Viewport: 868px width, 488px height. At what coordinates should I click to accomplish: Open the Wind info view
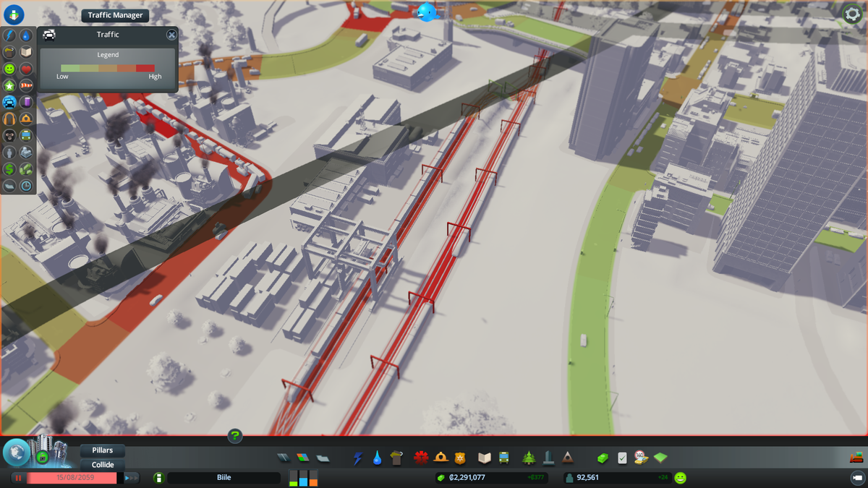26,85
